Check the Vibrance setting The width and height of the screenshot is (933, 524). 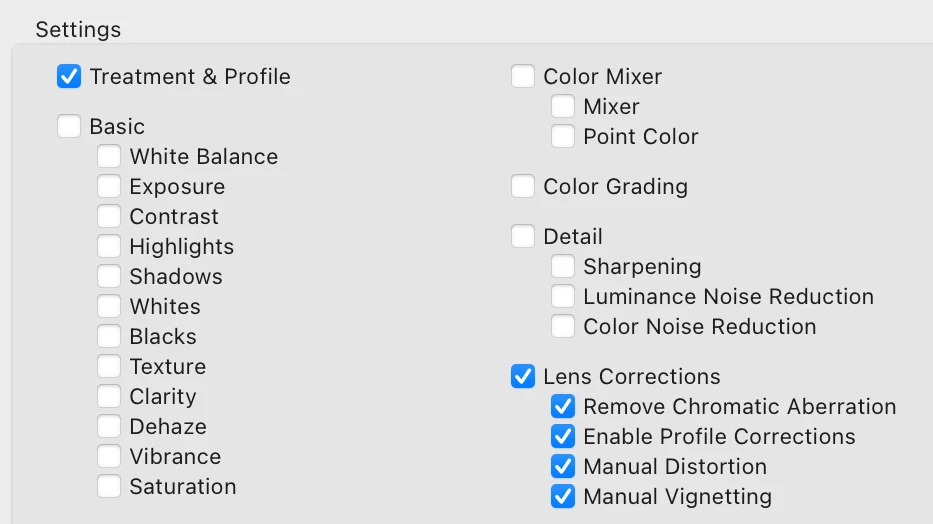coord(109,457)
